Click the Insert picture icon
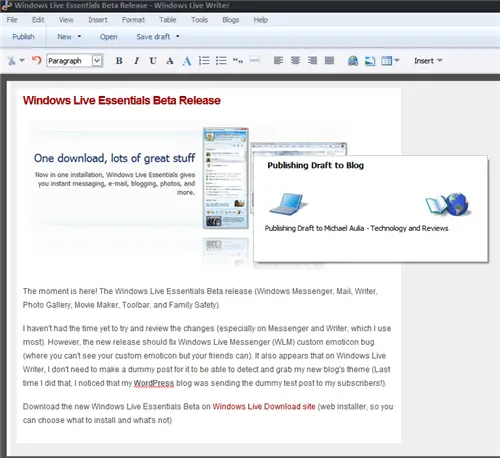This screenshot has width=500, height=458. (370, 61)
